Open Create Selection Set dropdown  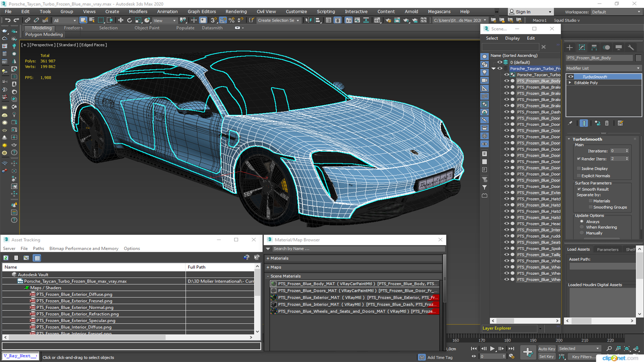point(278,20)
